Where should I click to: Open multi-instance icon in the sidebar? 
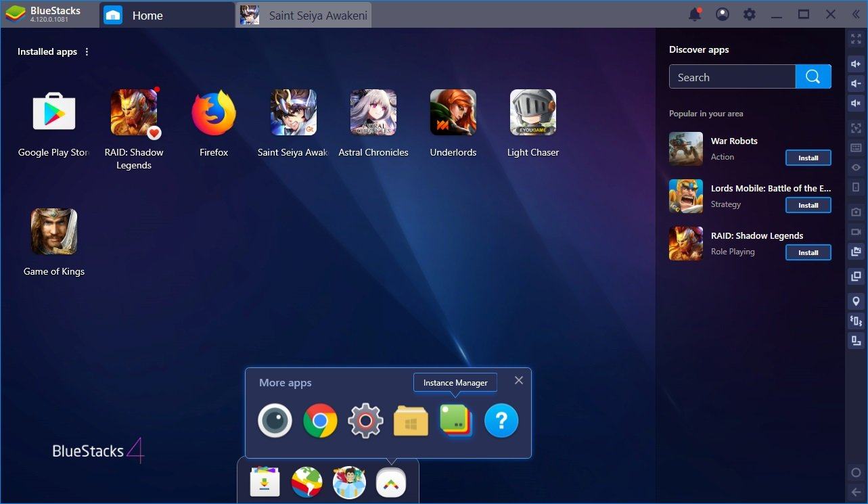point(856,277)
